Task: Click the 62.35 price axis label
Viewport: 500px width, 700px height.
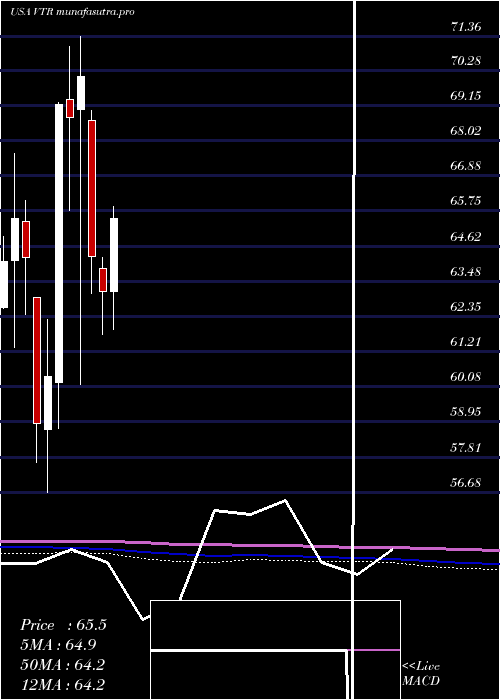Action: click(466, 306)
